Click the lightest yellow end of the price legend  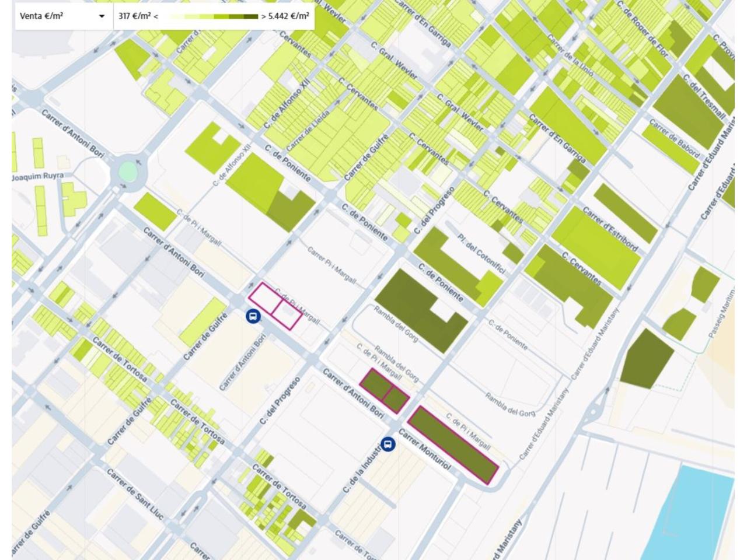click(175, 16)
